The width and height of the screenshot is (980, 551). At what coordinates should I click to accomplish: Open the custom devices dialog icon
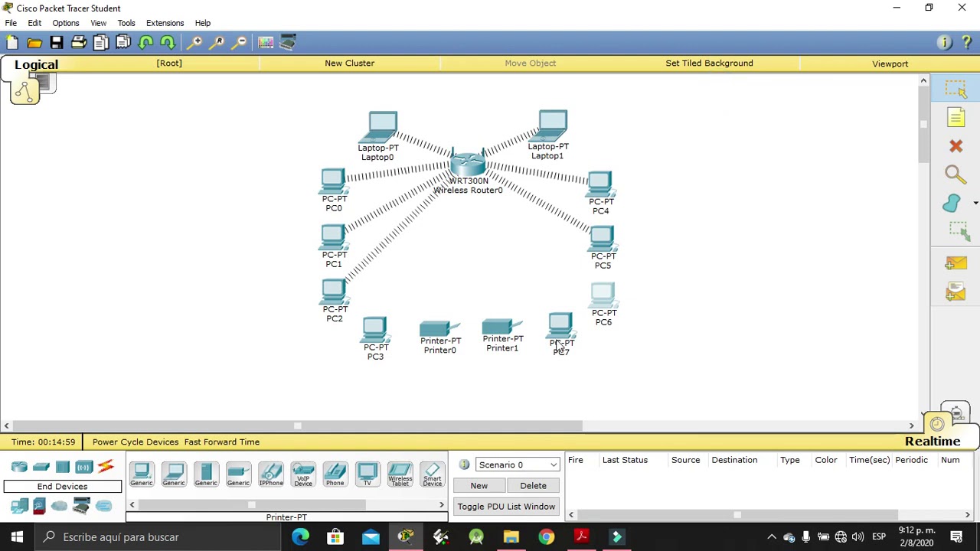[x=288, y=43]
